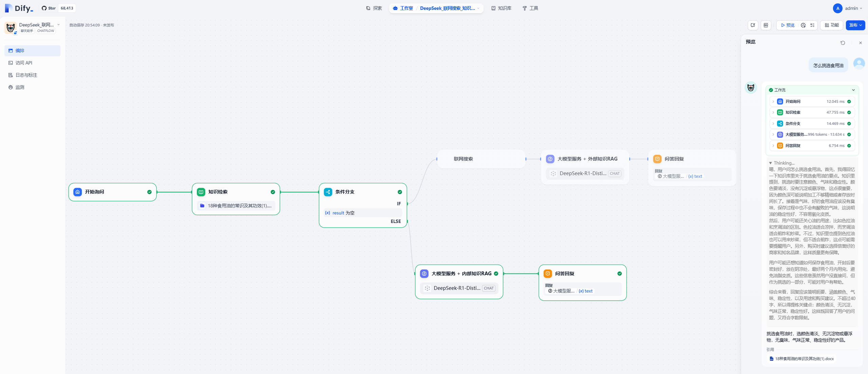Screen dimensions: 868x374
Task: Open the 功能 features button
Action: coord(832,25)
